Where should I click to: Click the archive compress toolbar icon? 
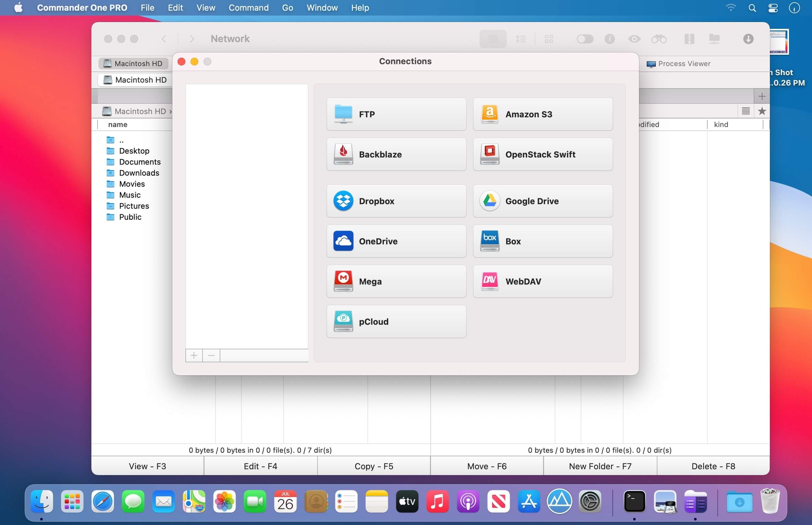click(x=689, y=39)
